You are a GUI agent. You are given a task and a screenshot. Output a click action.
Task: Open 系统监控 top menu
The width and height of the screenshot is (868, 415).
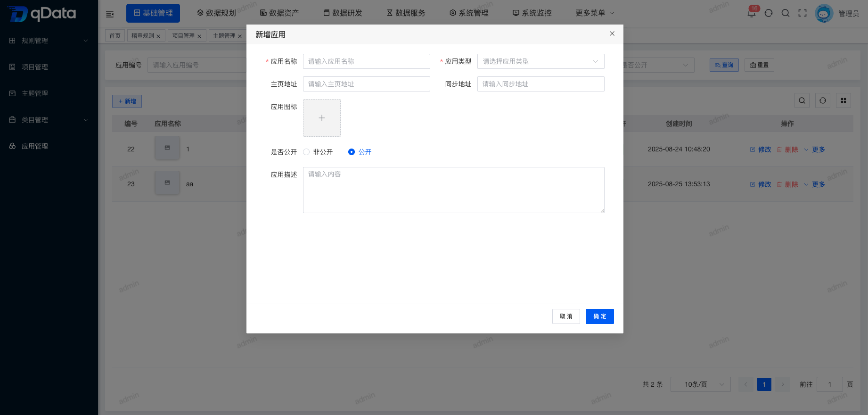click(532, 13)
